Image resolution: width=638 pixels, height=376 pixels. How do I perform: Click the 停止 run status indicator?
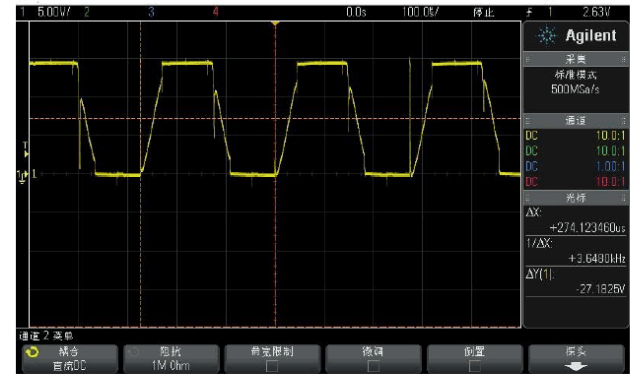point(483,13)
